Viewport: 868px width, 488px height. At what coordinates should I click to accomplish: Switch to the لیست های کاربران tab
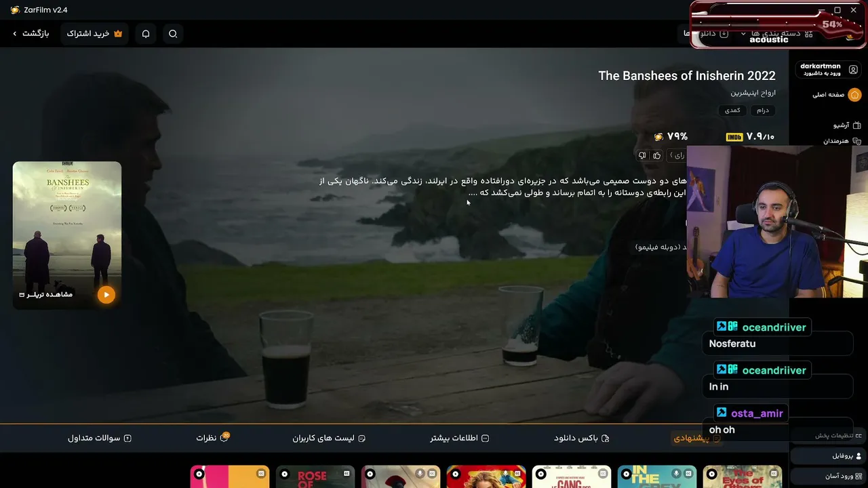pos(329,439)
